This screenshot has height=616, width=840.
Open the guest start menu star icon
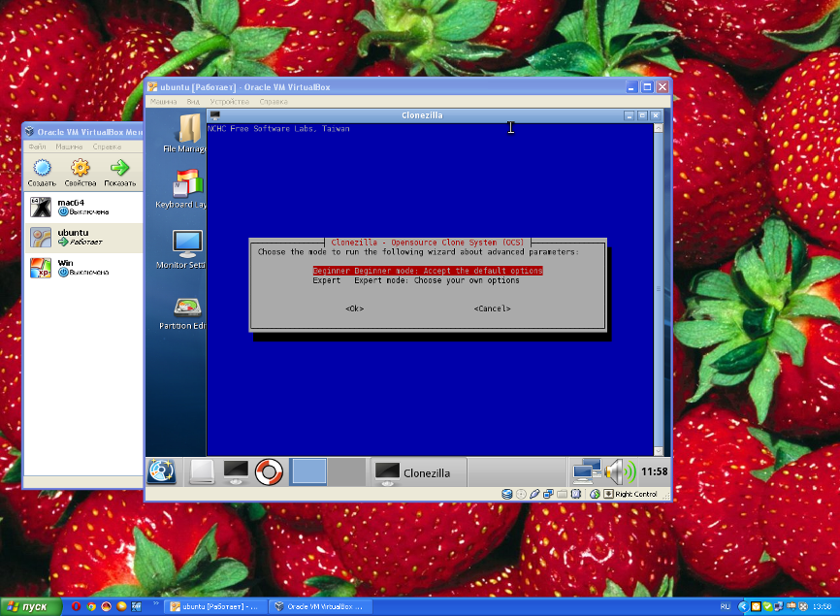click(161, 471)
